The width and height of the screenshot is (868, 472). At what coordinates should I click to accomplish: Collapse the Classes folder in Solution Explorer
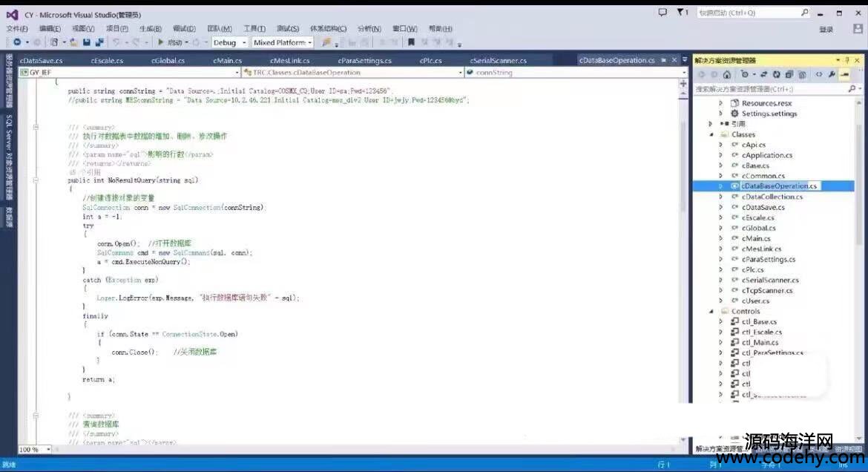pyautogui.click(x=712, y=134)
